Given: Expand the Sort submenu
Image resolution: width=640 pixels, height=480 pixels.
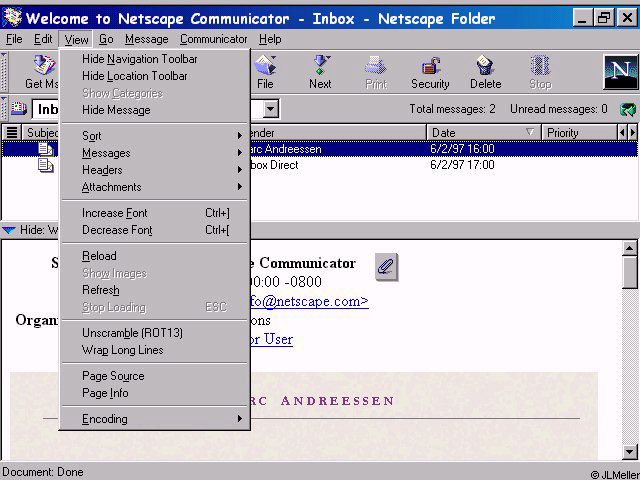Looking at the screenshot, I should pyautogui.click(x=154, y=136).
